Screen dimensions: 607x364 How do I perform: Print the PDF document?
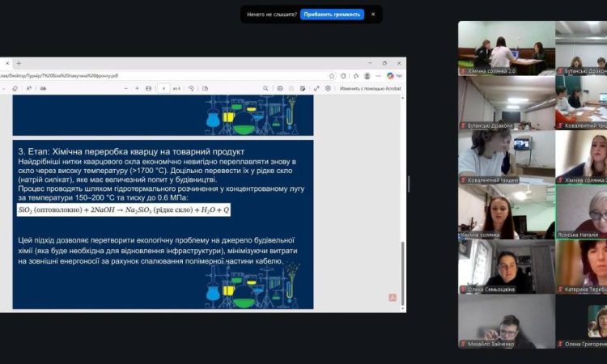point(280,89)
